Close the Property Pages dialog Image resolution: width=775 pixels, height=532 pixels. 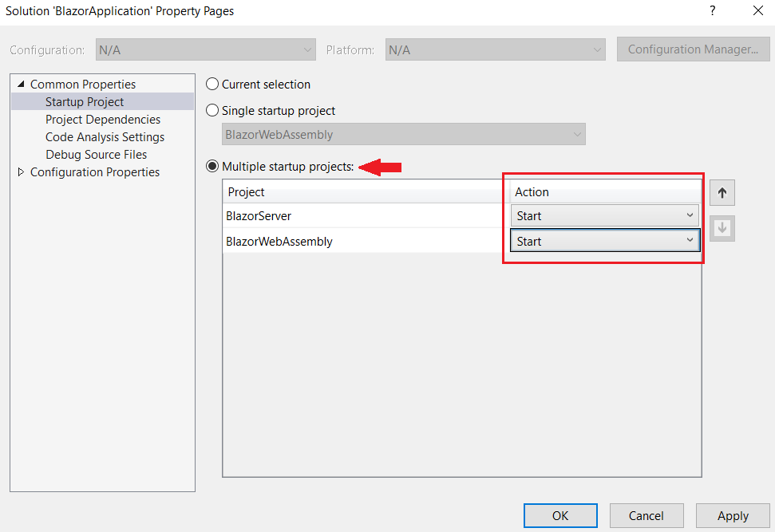point(757,11)
